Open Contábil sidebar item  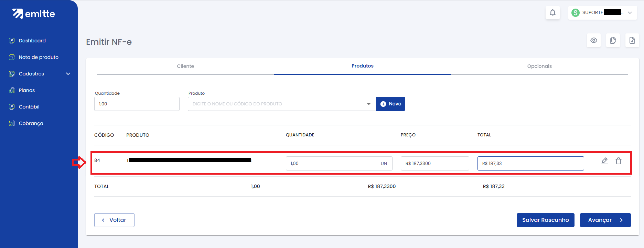point(29,107)
